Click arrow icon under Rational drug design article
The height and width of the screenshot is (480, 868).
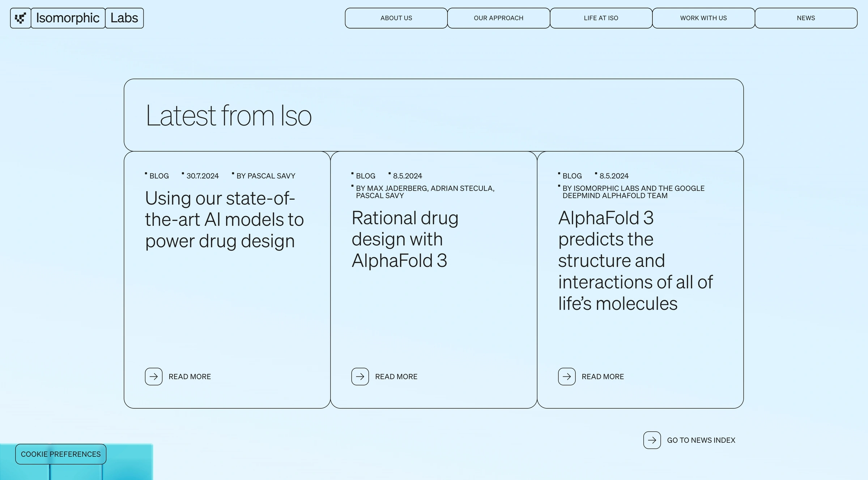pos(360,376)
